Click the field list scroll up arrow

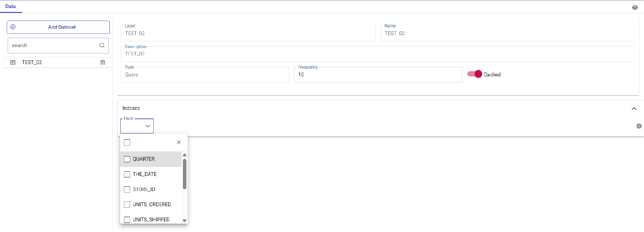tap(185, 155)
